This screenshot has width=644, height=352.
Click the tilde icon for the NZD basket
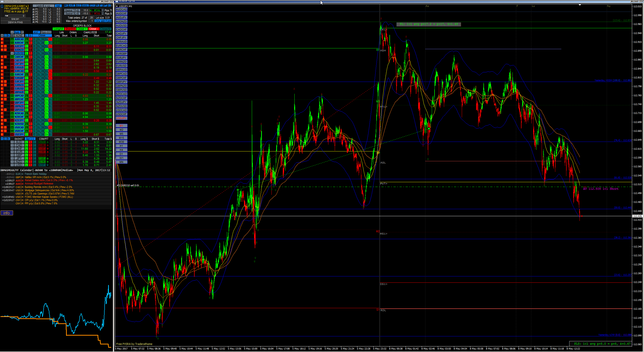point(12,162)
